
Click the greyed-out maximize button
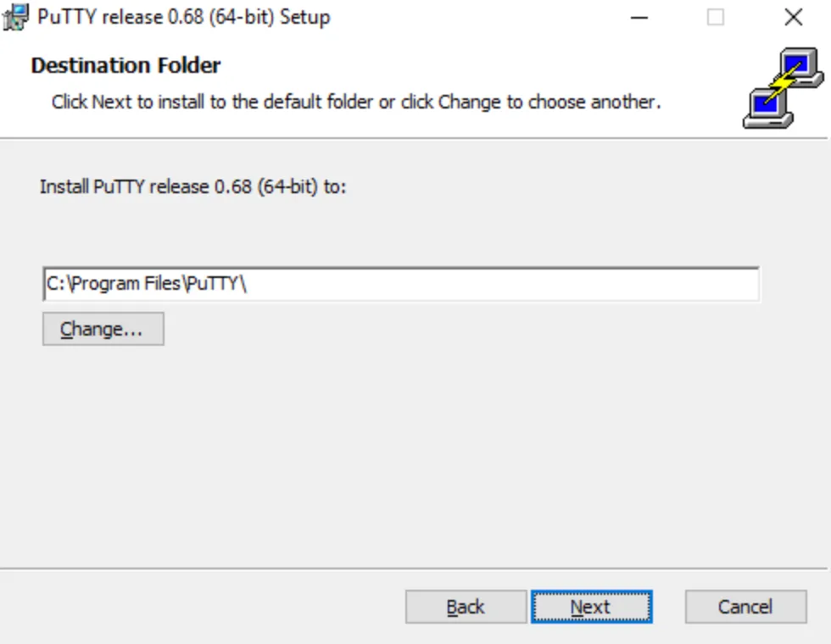[x=716, y=17]
